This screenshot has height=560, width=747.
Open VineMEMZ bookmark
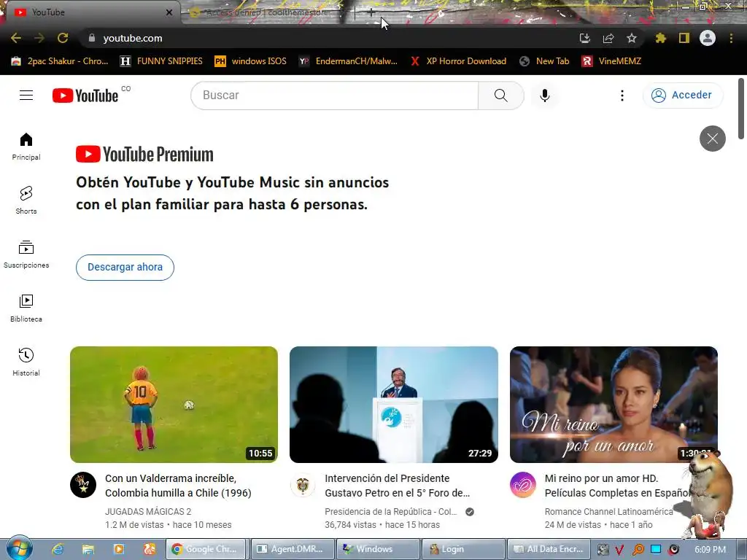tap(611, 61)
